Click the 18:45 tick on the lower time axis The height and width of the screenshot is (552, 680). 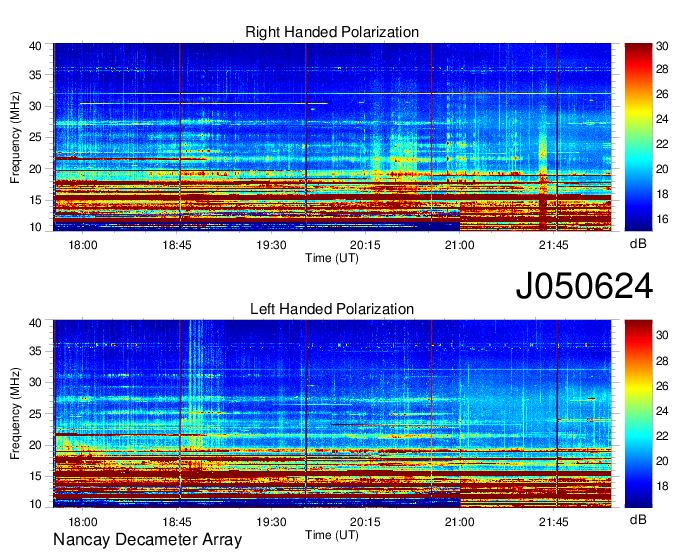[x=177, y=522]
